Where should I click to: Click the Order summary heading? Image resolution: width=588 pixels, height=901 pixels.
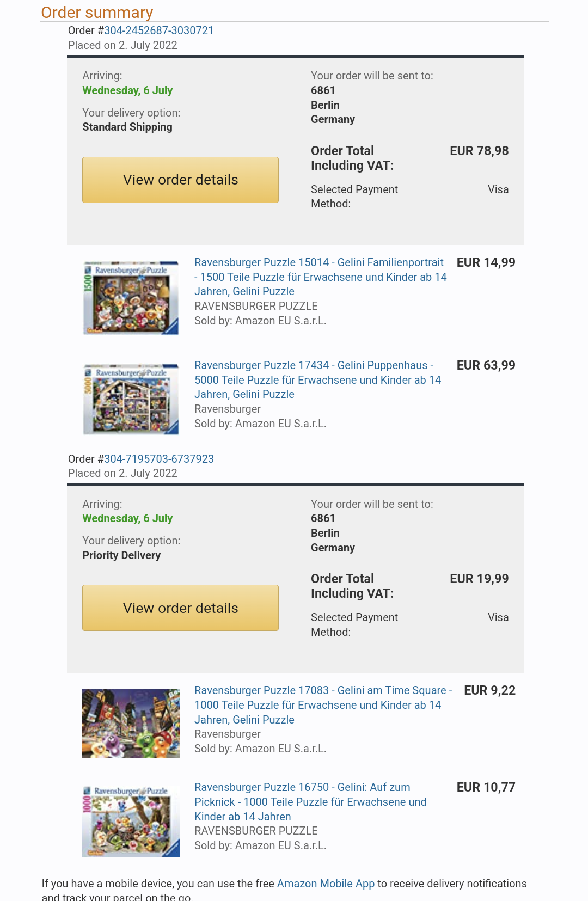97,13
